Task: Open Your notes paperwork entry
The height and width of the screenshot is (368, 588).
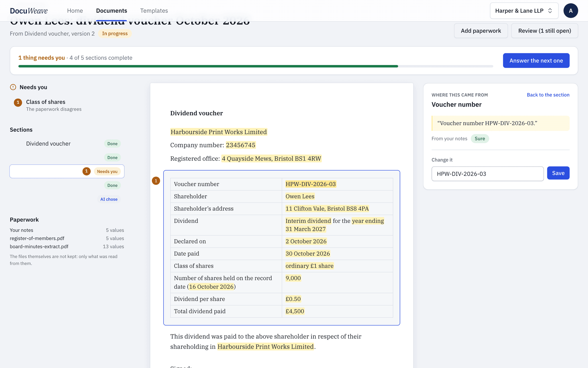Action: click(67, 230)
